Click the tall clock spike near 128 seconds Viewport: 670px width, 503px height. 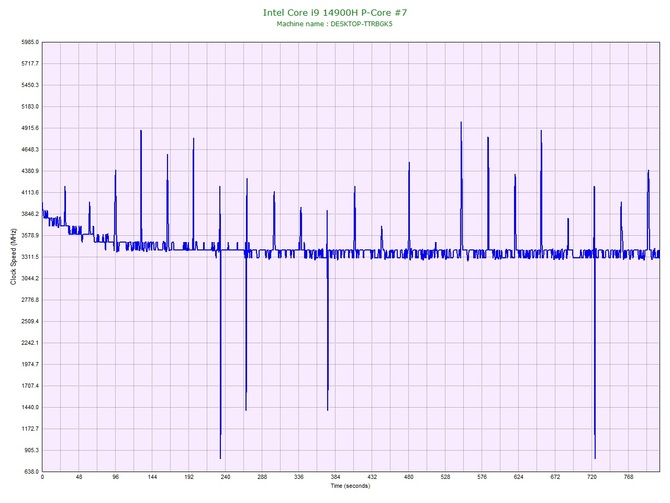tap(141, 131)
